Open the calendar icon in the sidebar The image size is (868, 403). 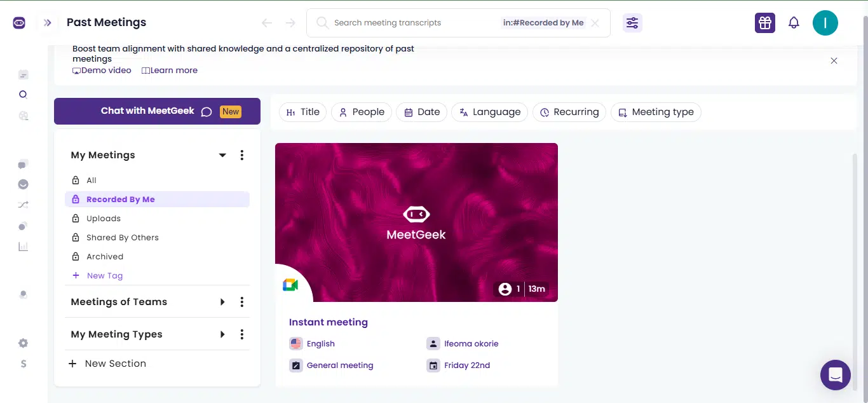(24, 74)
